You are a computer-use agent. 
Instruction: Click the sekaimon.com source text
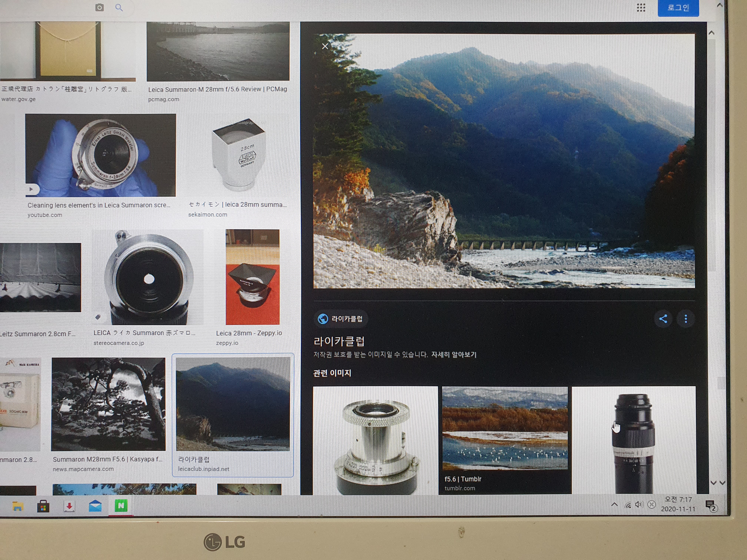pos(208,215)
